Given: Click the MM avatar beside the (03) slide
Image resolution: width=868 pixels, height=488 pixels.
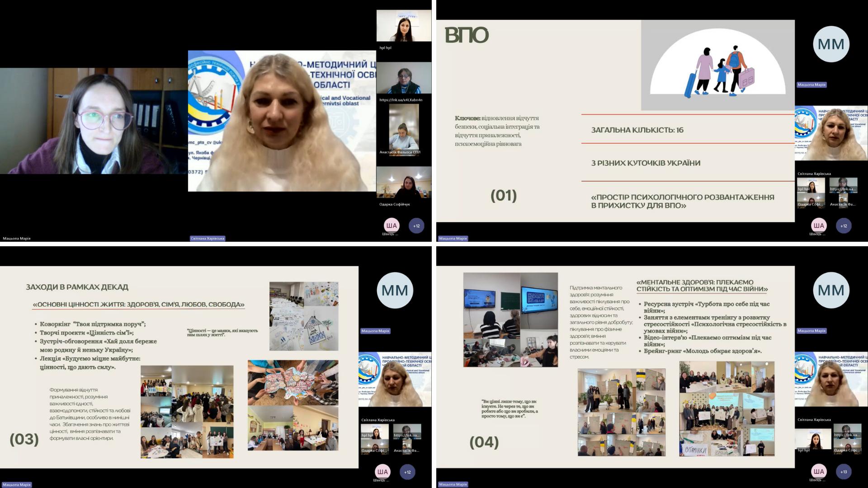Looking at the screenshot, I should pyautogui.click(x=395, y=290).
